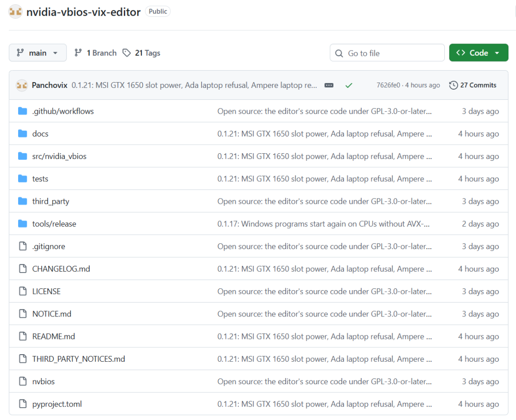Open the latest commit message 0.1.21 in header

coord(194,85)
